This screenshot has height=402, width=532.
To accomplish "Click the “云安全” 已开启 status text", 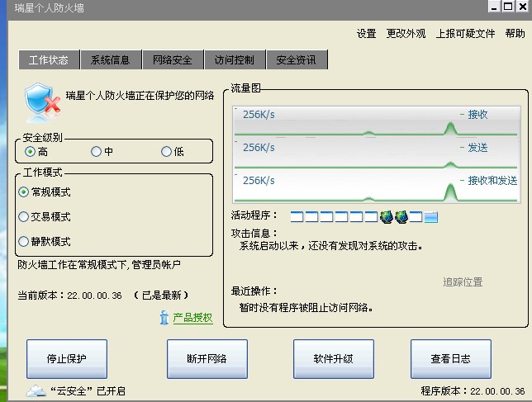I will pyautogui.click(x=88, y=391).
